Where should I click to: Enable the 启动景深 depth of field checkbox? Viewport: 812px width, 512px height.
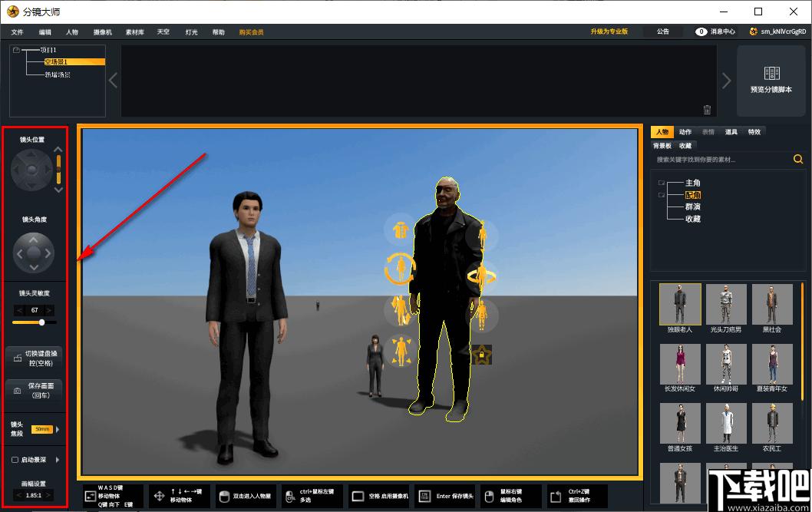point(15,460)
